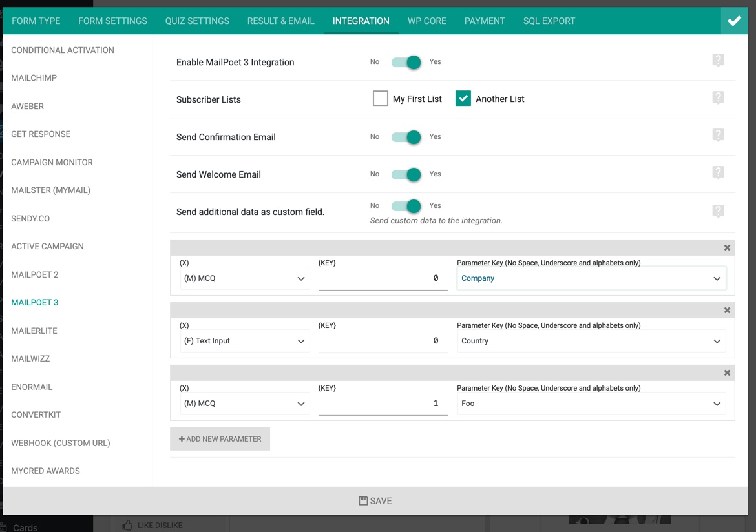Open ConvertKit integration settings
Image resolution: width=756 pixels, height=532 pixels.
(36, 415)
